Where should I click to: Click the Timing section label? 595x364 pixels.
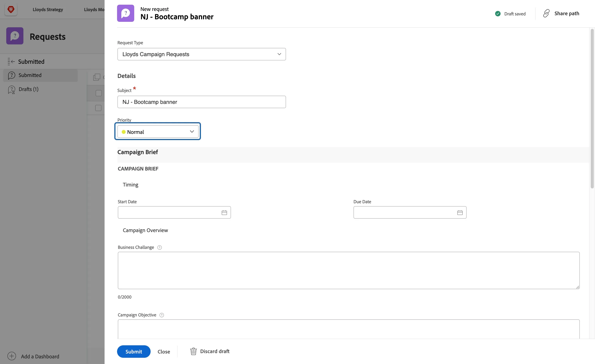(x=130, y=185)
